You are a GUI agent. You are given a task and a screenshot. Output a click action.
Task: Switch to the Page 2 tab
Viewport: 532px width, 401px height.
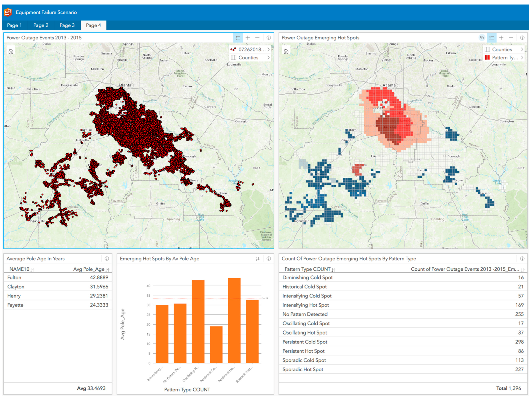point(41,25)
